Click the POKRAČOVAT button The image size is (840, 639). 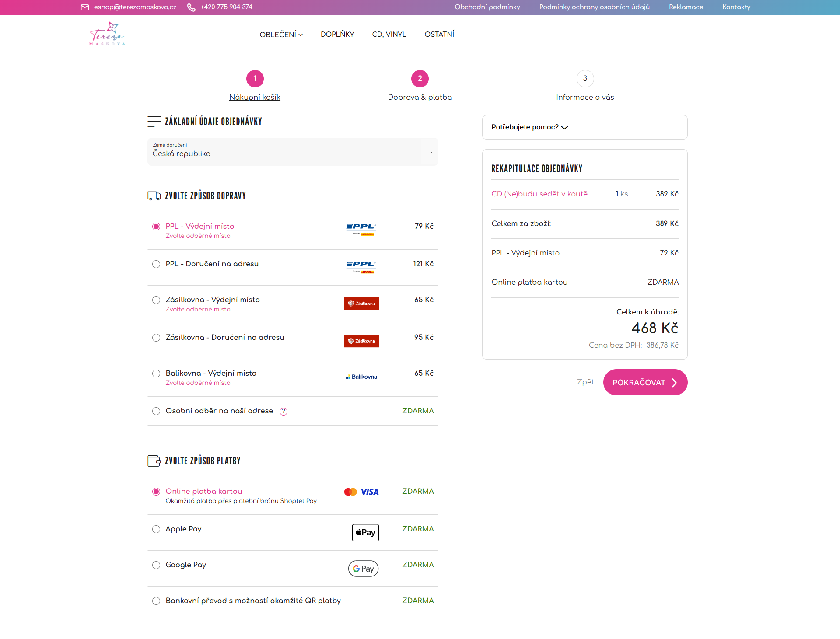point(645,382)
